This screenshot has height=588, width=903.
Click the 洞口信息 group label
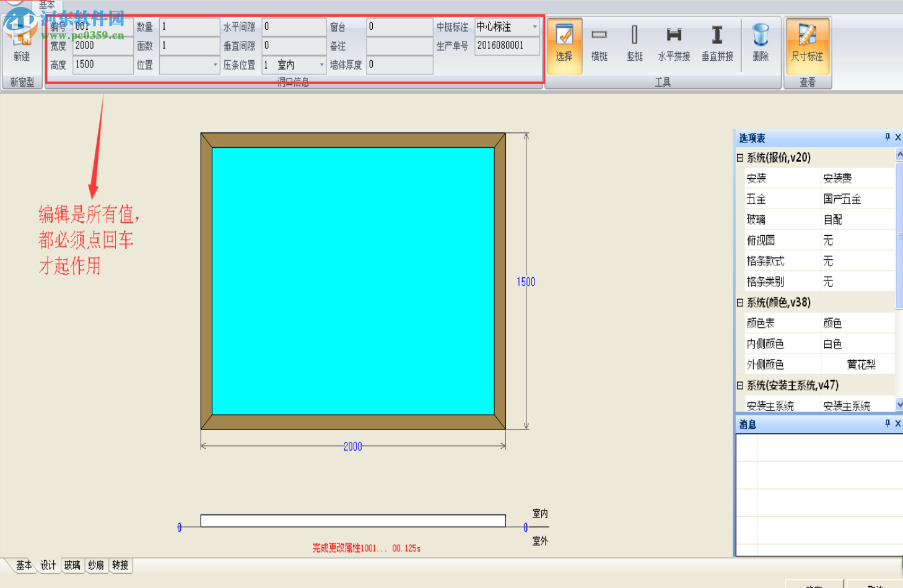[293, 82]
